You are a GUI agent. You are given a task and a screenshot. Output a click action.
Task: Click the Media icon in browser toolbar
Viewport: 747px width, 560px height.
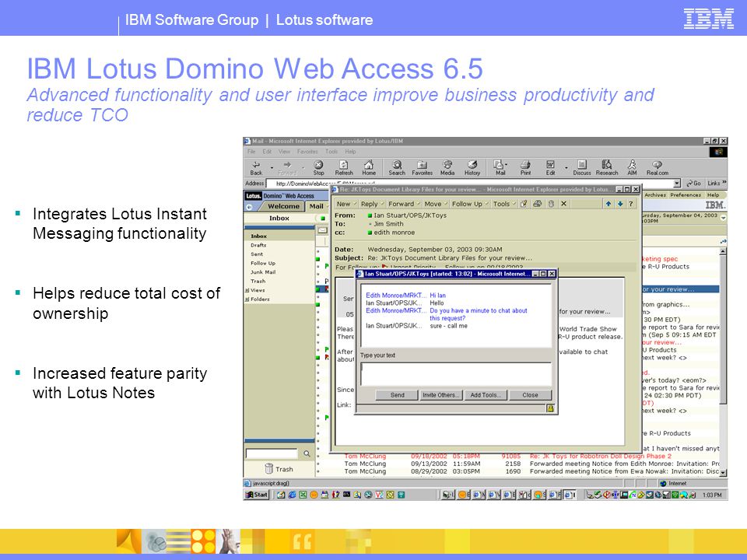click(447, 168)
